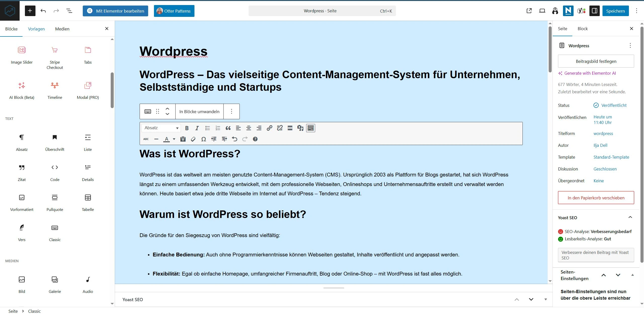The image size is (644, 315).
Task: Insert a Tabs block
Action: pyautogui.click(x=88, y=55)
